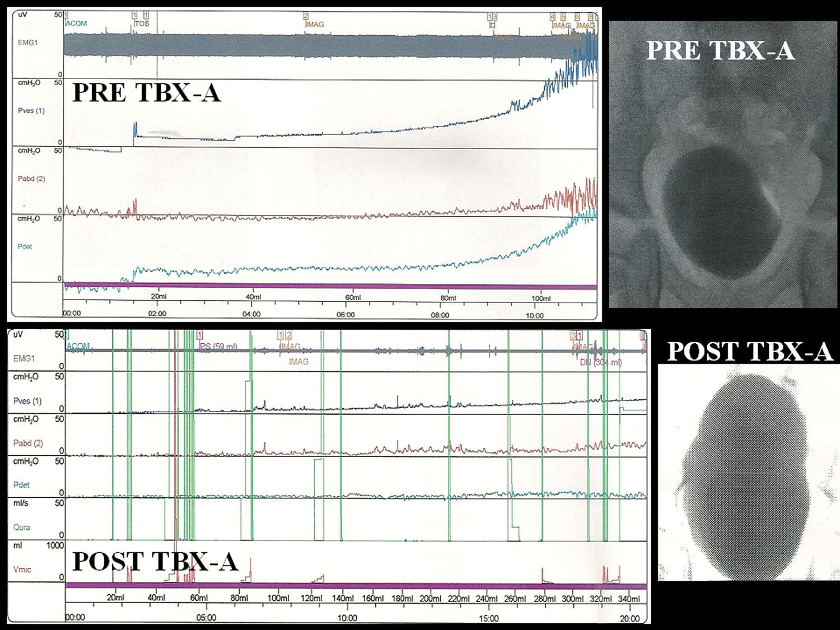The width and height of the screenshot is (840, 630).
Task: Select the ACOM marker in POST TBX-A chart
Action: [78, 346]
